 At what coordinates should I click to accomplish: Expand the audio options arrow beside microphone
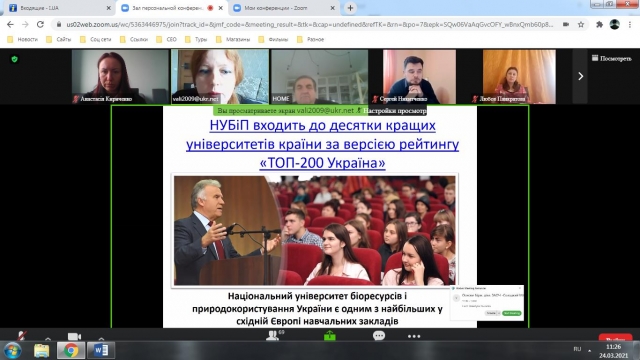pyautogui.click(x=48, y=338)
